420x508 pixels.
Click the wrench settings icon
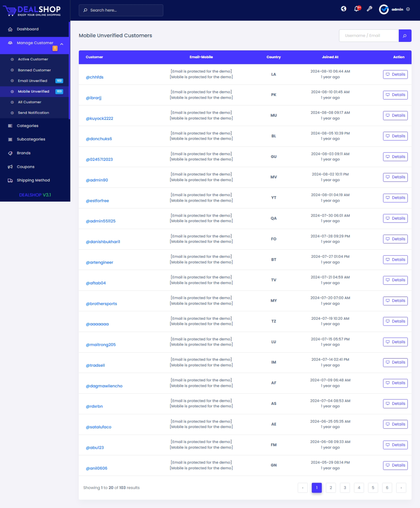(x=369, y=9)
